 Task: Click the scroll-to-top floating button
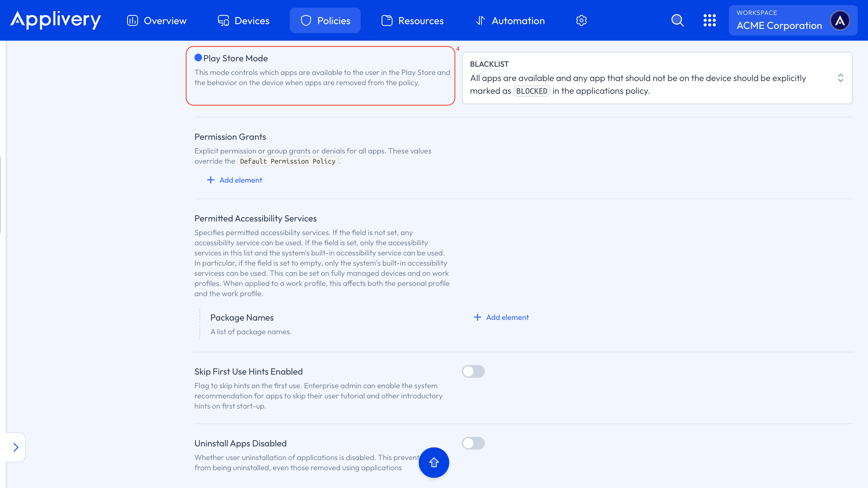(x=434, y=462)
